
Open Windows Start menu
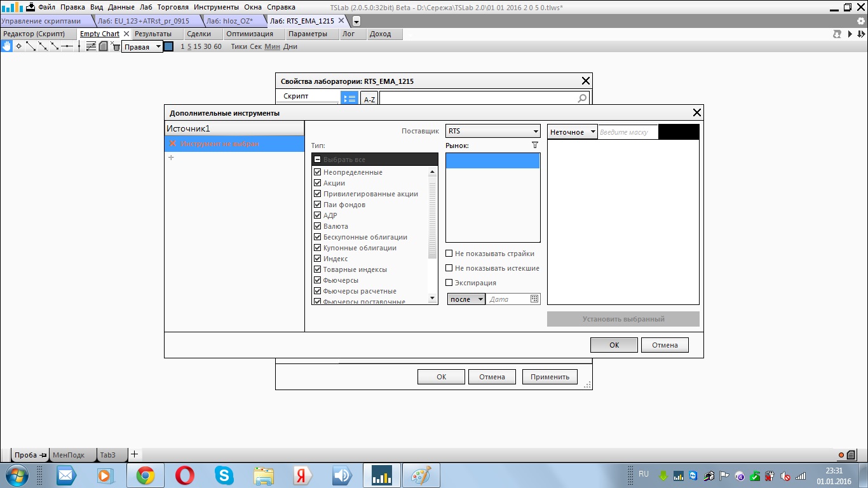(x=17, y=475)
